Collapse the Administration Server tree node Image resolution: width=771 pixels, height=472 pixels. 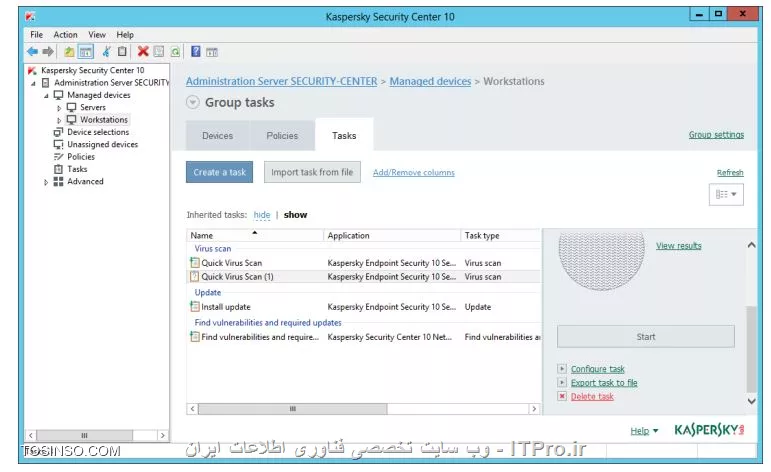33,84
